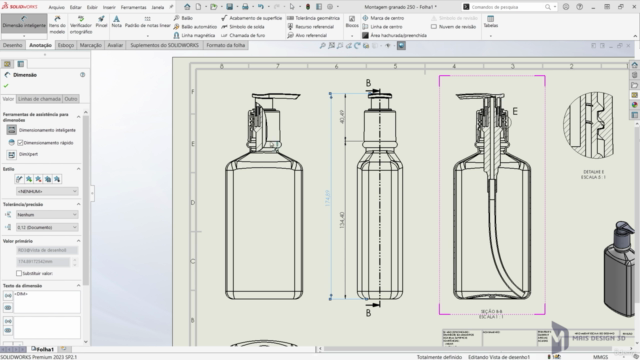
Task: Run the Verificador ortográfico tool
Action: (80, 24)
